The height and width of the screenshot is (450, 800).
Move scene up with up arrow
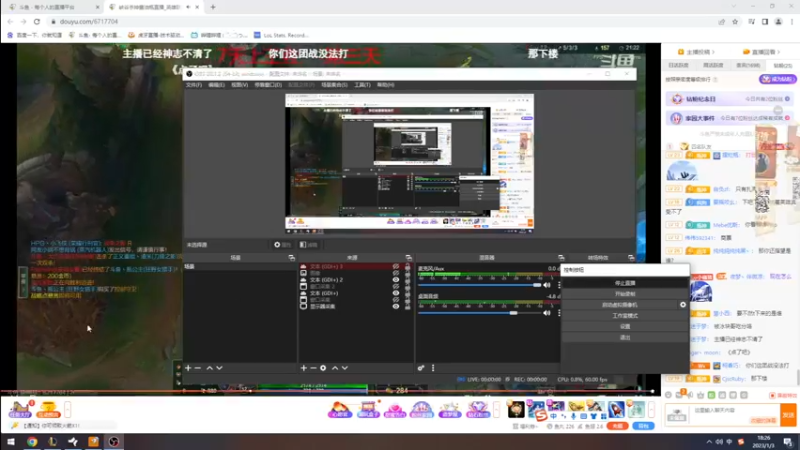[x=209, y=368]
